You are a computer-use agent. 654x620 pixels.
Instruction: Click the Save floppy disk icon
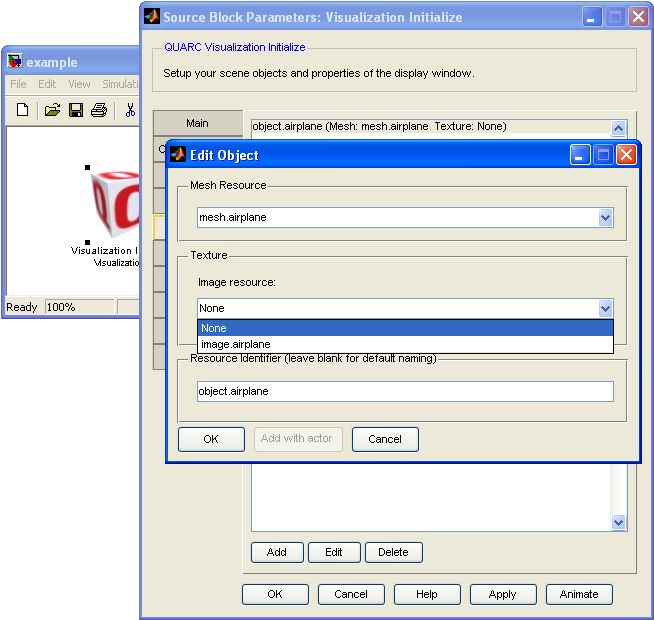coord(76,110)
